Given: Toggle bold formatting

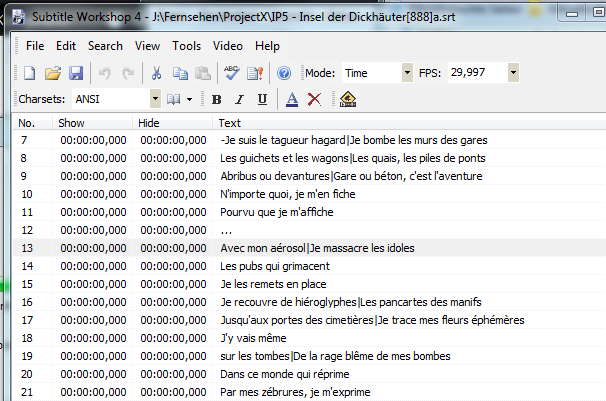Looking at the screenshot, I should (217, 99).
